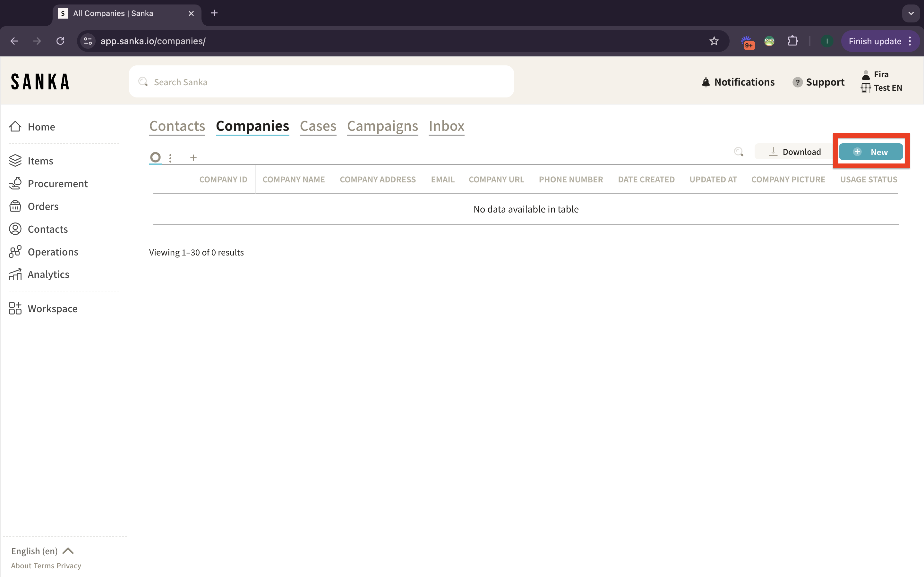Click the Home icon in the sidebar

click(x=15, y=126)
